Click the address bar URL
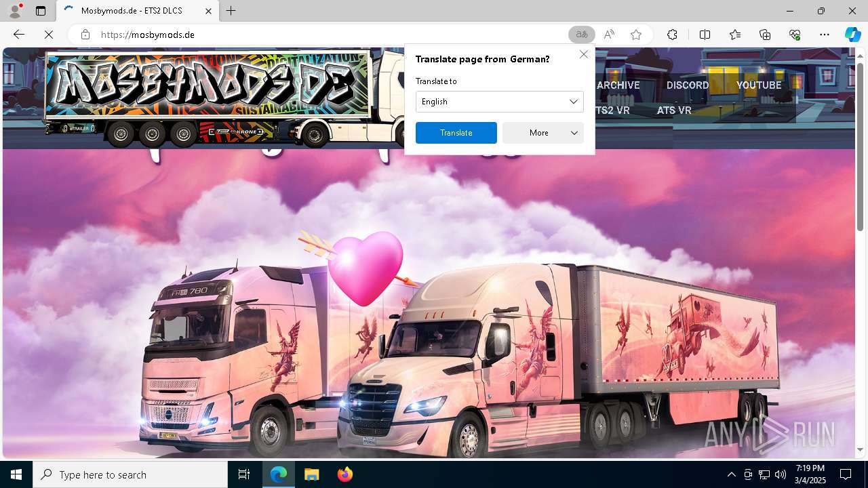The height and width of the screenshot is (488, 868). (148, 35)
